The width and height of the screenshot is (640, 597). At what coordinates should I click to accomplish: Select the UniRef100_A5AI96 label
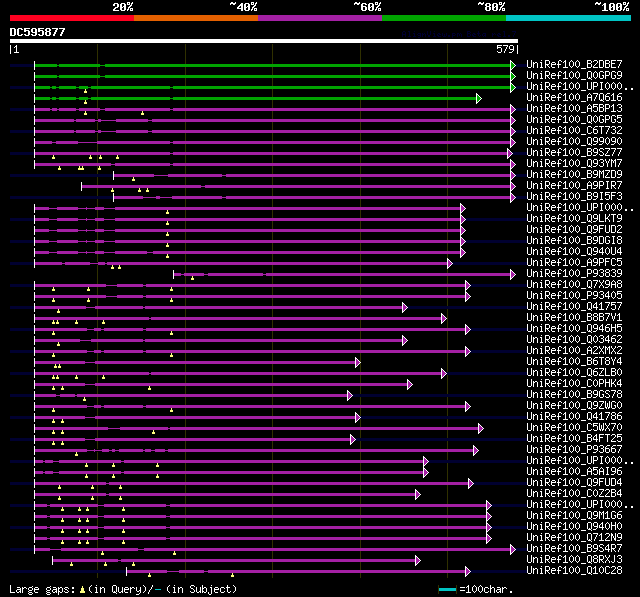point(574,472)
